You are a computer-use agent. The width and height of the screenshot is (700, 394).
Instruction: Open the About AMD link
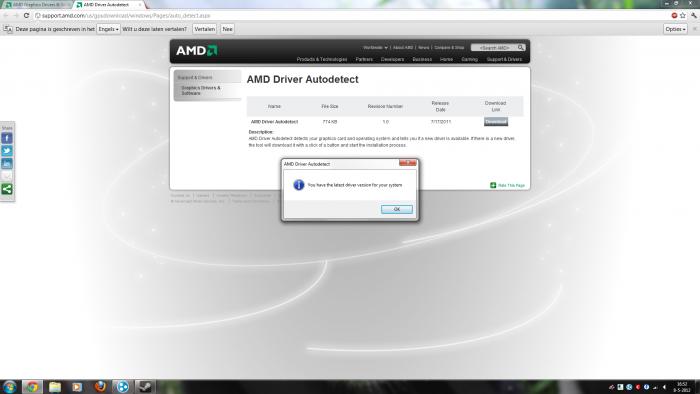(x=403, y=47)
